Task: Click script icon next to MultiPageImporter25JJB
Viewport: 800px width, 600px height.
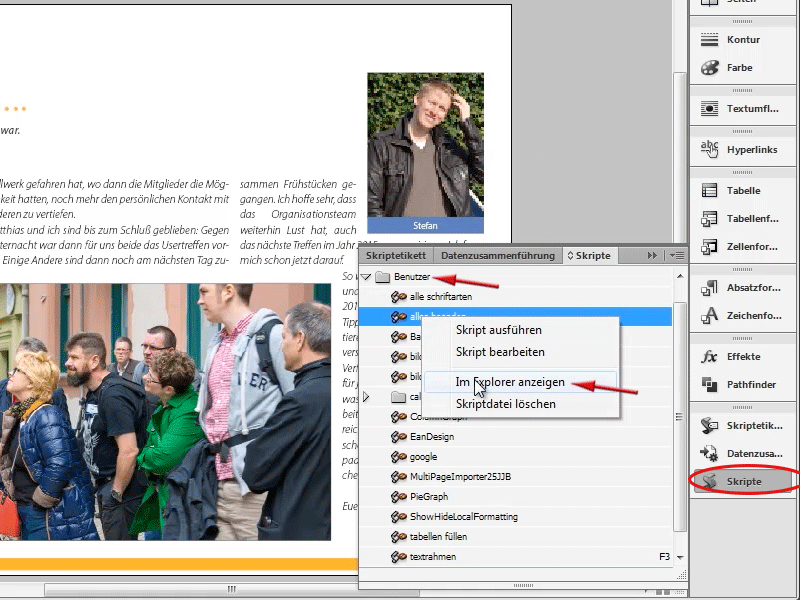Action: click(398, 477)
